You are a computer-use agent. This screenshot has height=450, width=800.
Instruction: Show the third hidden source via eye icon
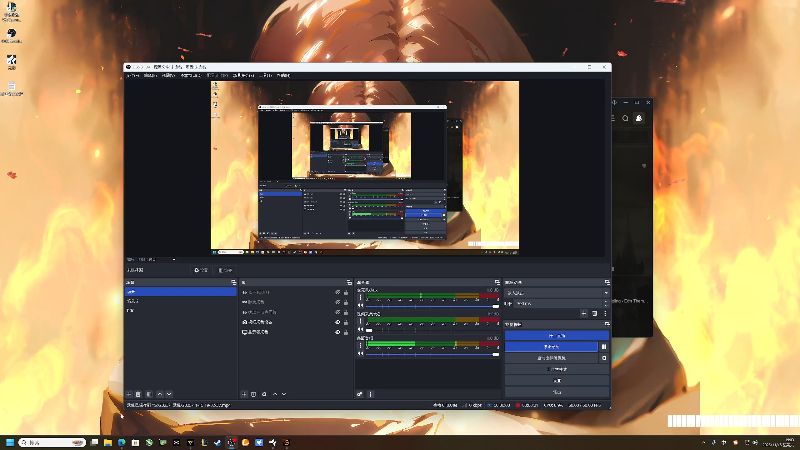tap(337, 312)
